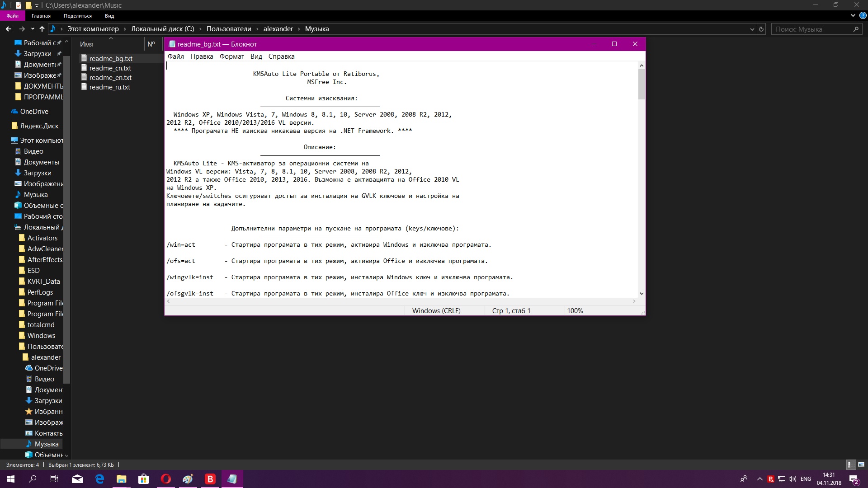Navigate to Пользователи in the breadcrumb
The image size is (868, 488).
pyautogui.click(x=228, y=29)
